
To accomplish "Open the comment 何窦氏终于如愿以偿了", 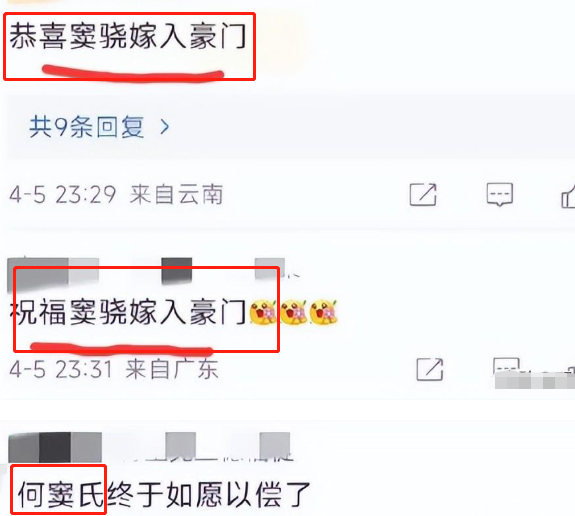I will tap(164, 494).
